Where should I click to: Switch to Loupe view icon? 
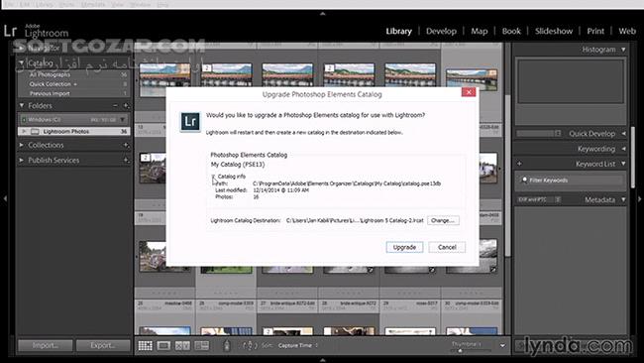point(163,346)
